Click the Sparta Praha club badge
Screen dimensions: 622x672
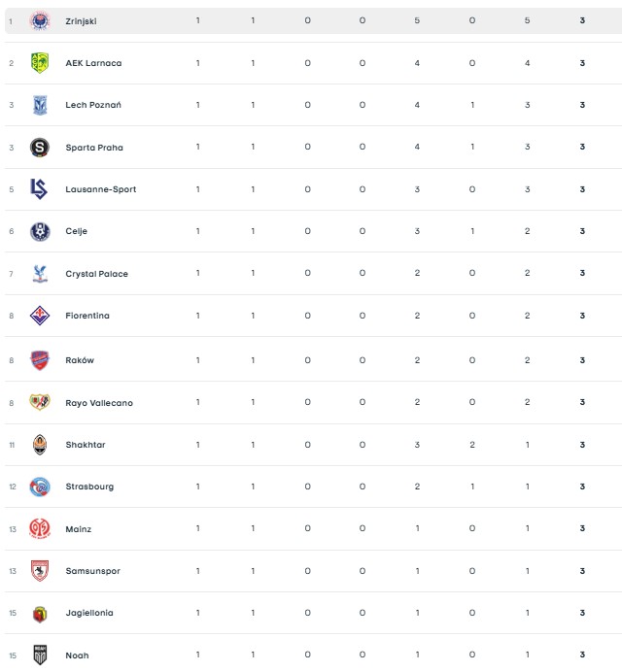coord(39,148)
